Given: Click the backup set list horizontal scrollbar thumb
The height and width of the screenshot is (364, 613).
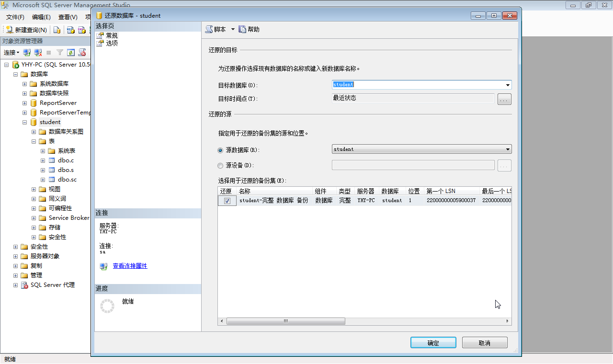Looking at the screenshot, I should (286, 321).
